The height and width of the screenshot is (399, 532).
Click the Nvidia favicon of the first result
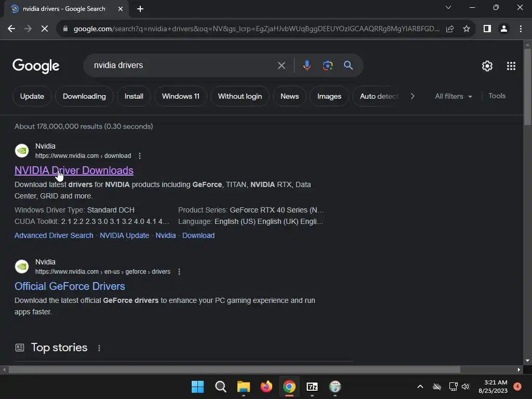(22, 151)
